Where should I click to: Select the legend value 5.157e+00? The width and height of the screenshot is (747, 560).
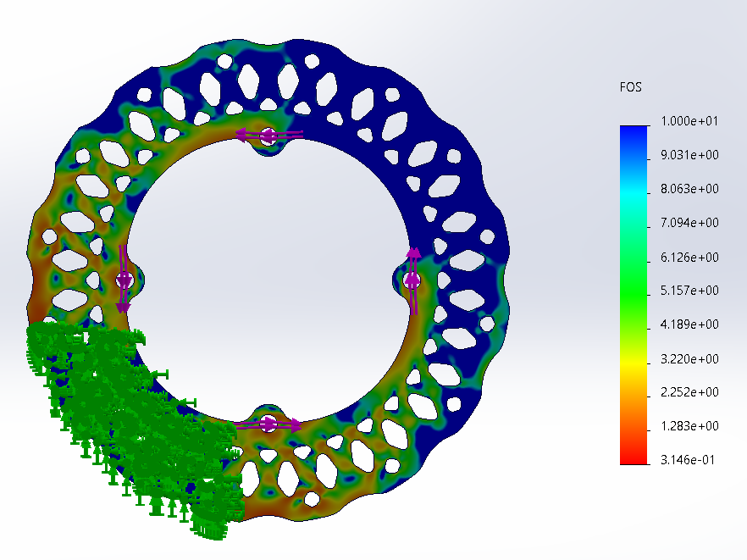point(689,291)
